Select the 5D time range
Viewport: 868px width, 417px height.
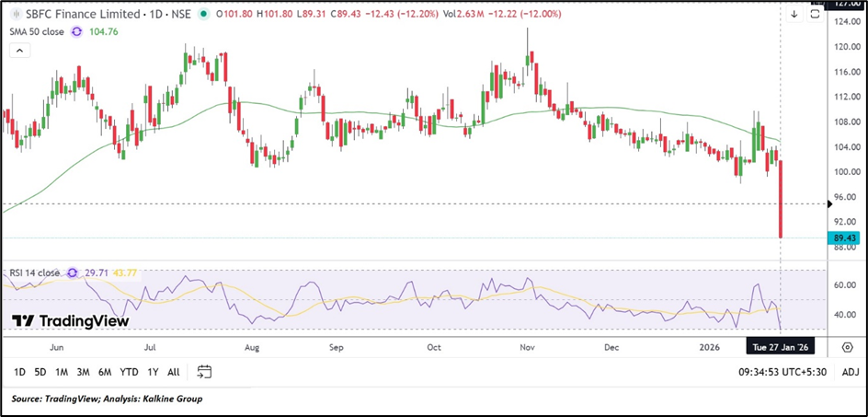pyautogui.click(x=40, y=372)
